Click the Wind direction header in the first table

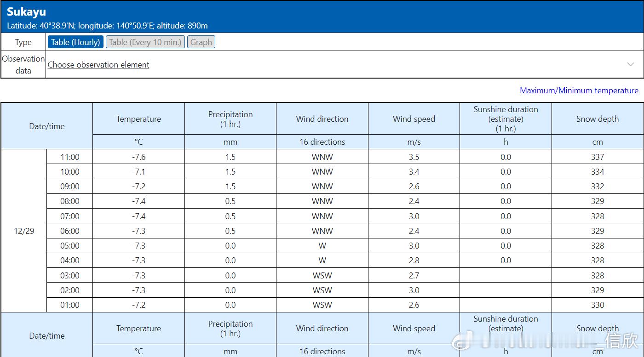tap(322, 119)
